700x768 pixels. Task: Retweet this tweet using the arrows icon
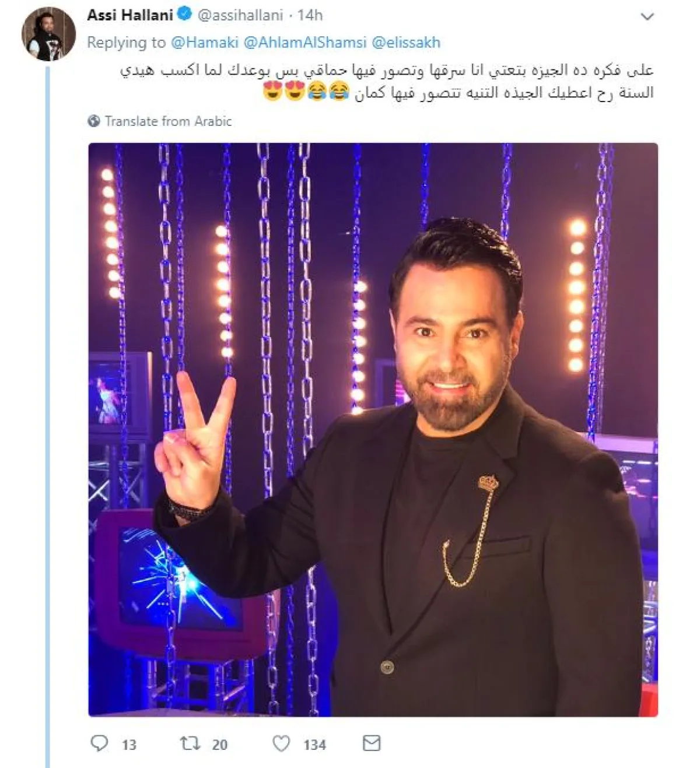(x=190, y=743)
